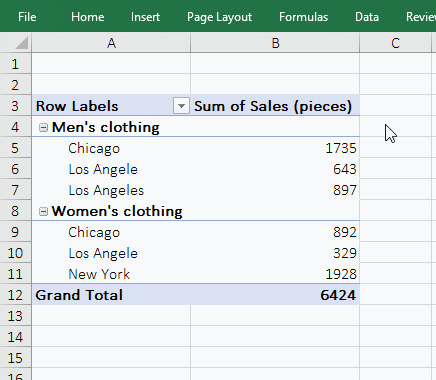The image size is (436, 380).
Task: Collapse the Men's clothing group
Action: [x=43, y=127]
